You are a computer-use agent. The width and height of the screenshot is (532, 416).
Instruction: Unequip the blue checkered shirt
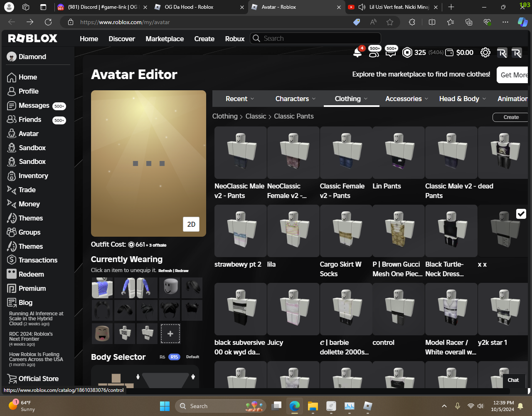(x=102, y=288)
